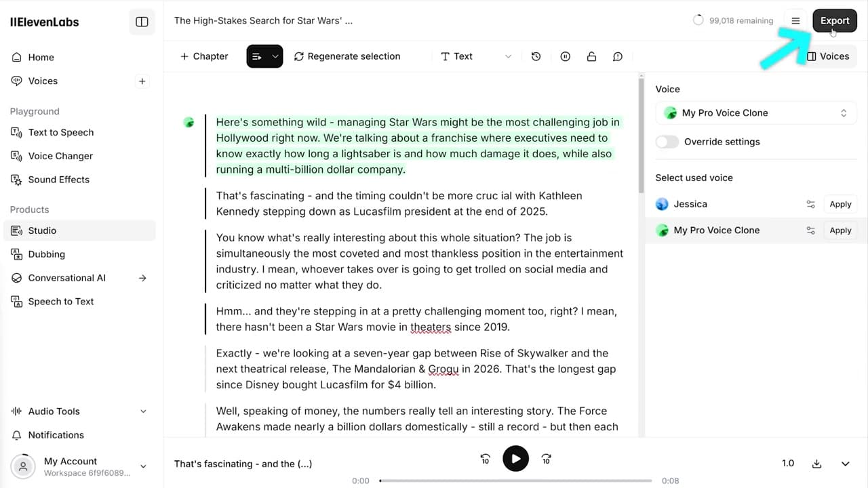This screenshot has width=868, height=488.
Task: Collapse the left sidebar panel
Action: coord(142,22)
